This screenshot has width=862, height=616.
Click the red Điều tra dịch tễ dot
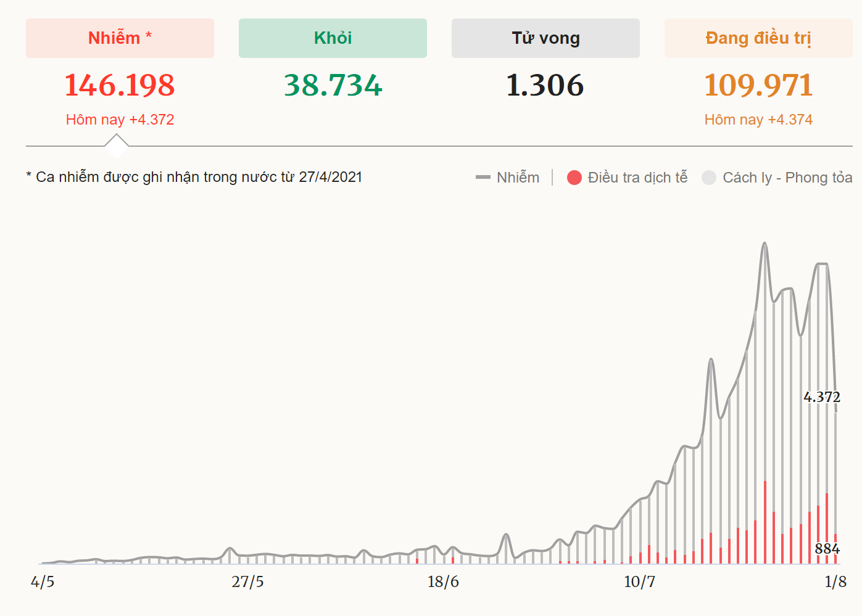point(574,178)
